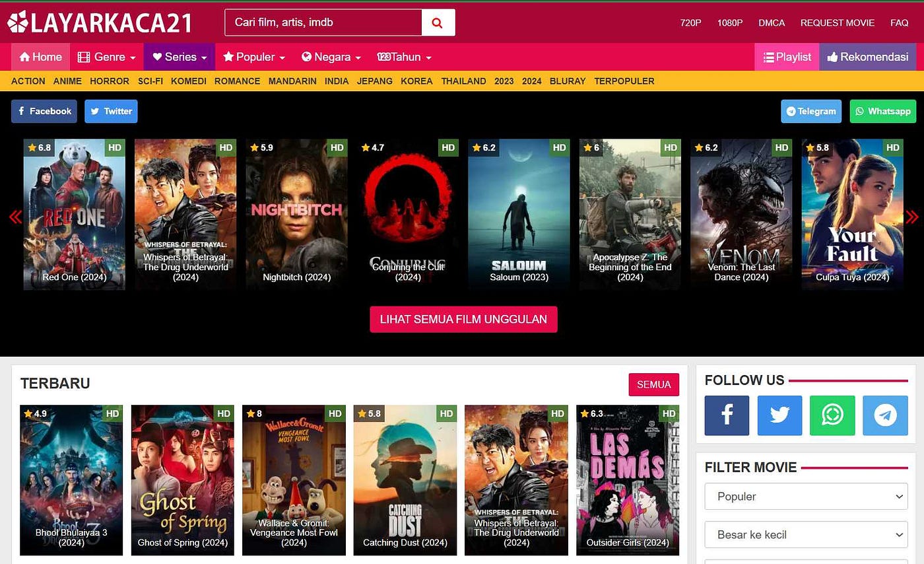Select the TERPOPULER category
Viewport: 924px width, 564px height.
(624, 81)
